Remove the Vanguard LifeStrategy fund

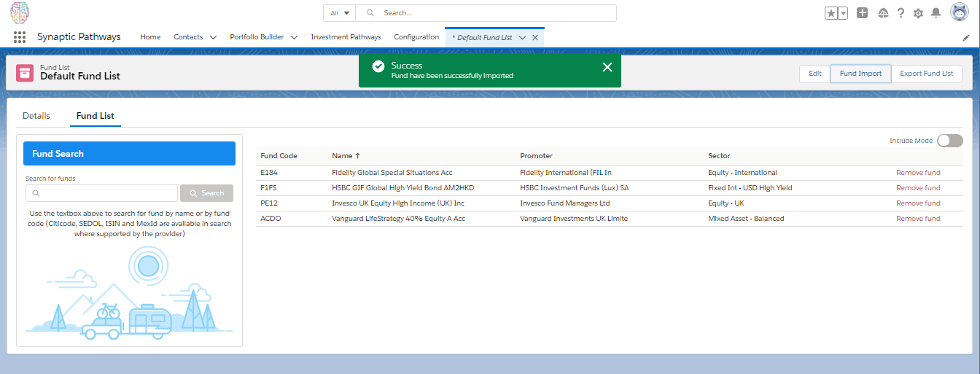(917, 219)
